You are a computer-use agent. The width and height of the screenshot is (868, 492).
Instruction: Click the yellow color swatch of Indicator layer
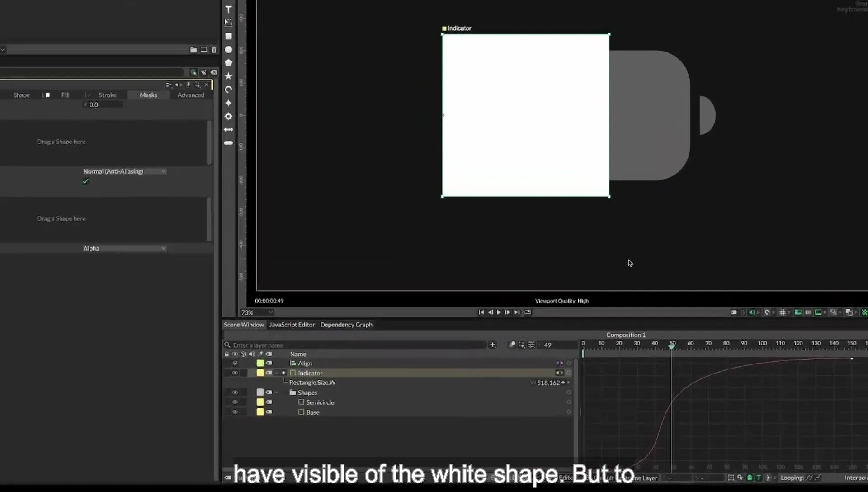[x=260, y=373]
